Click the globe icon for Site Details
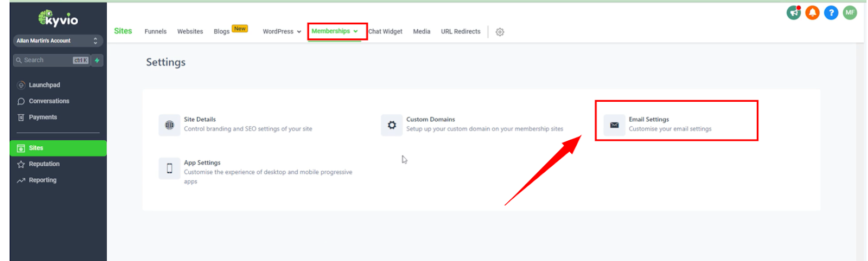 (x=169, y=125)
